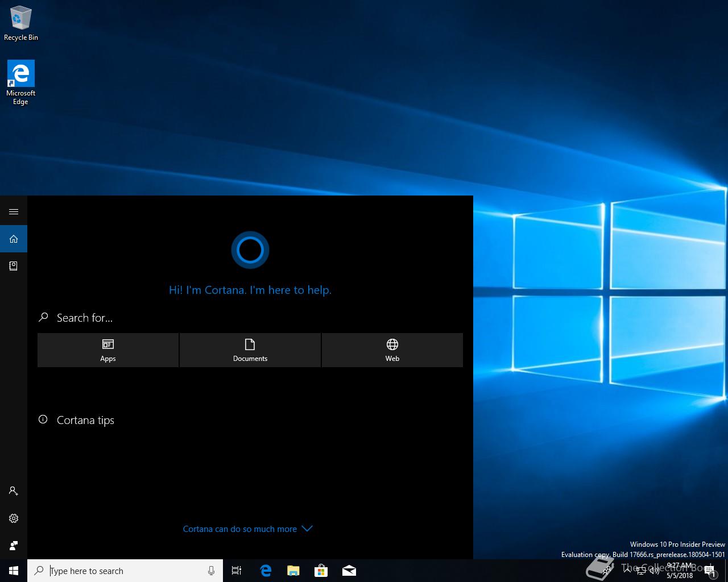Click the 'Cortana tips' heading

(x=85, y=420)
